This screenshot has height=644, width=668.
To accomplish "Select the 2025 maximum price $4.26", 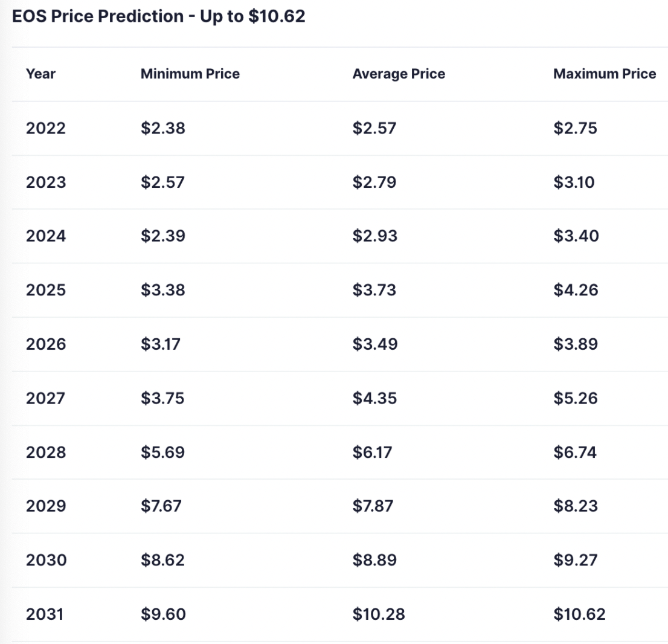I will [576, 290].
